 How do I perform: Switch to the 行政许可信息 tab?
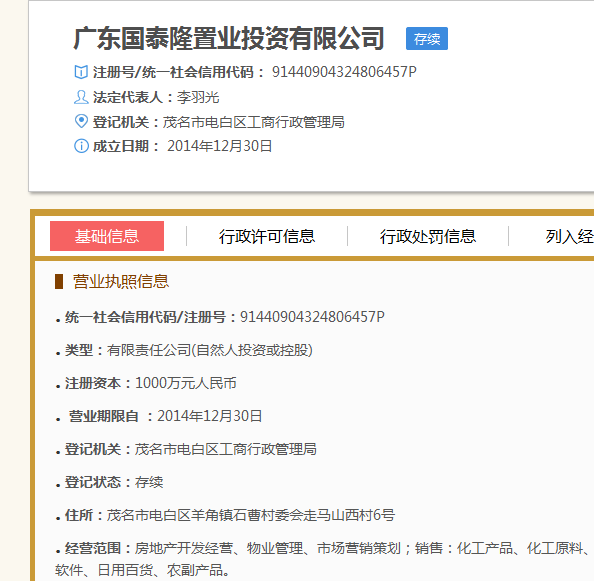(267, 236)
